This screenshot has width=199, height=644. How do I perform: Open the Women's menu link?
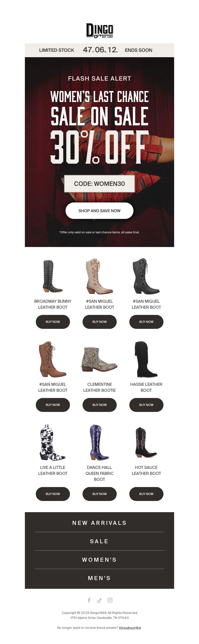[99, 559]
